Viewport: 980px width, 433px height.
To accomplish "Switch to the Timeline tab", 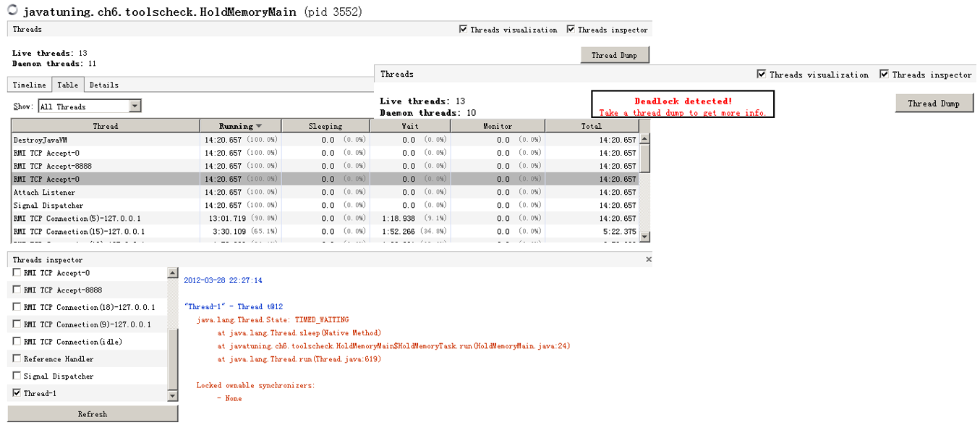I will click(29, 85).
